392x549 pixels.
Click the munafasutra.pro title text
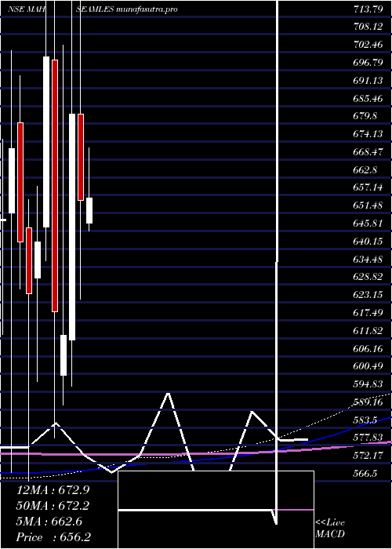tap(147, 9)
